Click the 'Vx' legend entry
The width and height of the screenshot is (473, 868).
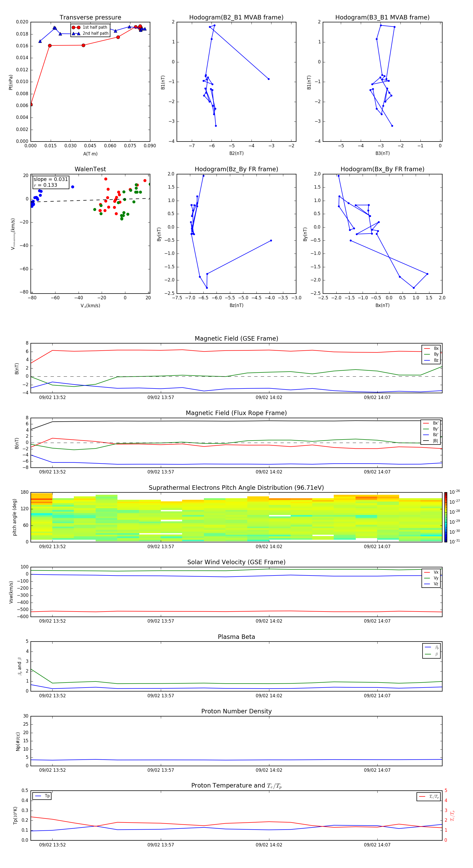[x=431, y=572]
